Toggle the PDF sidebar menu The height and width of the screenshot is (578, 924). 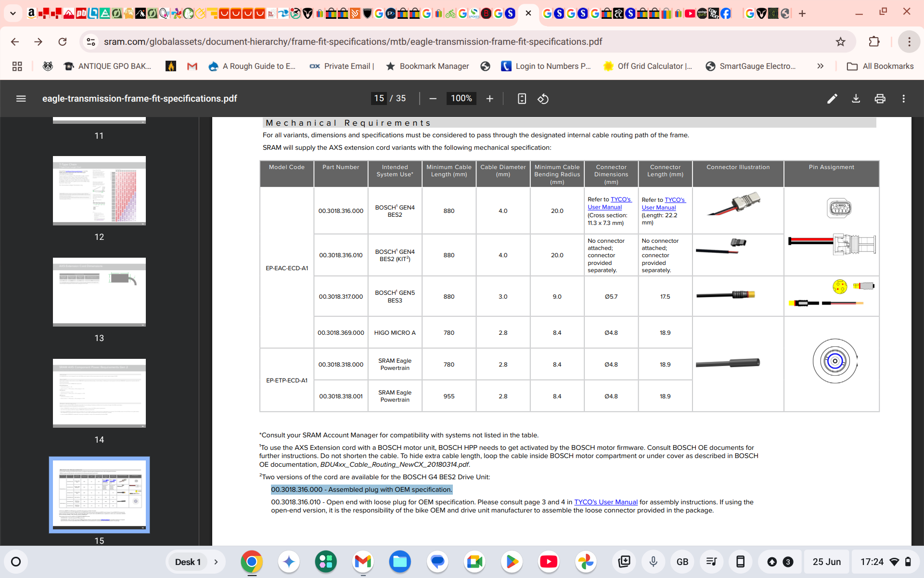(21, 99)
